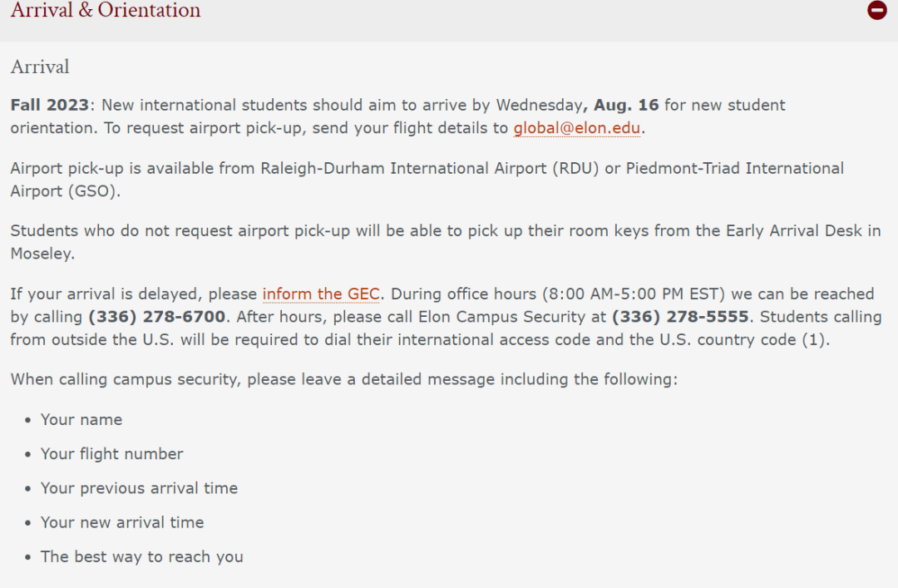Open the global@elon.edu email link
The height and width of the screenshot is (588, 898).
(x=577, y=128)
